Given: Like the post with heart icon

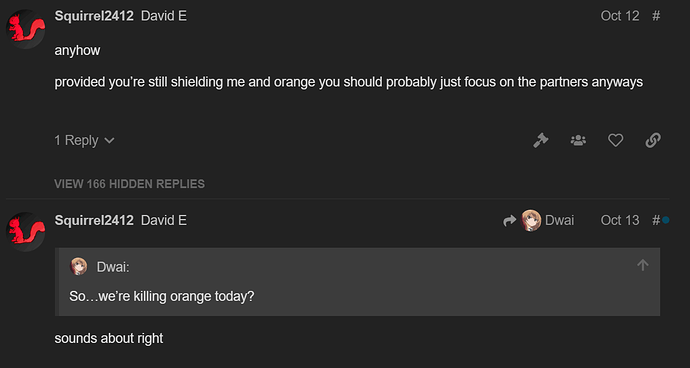Looking at the screenshot, I should click(x=615, y=140).
